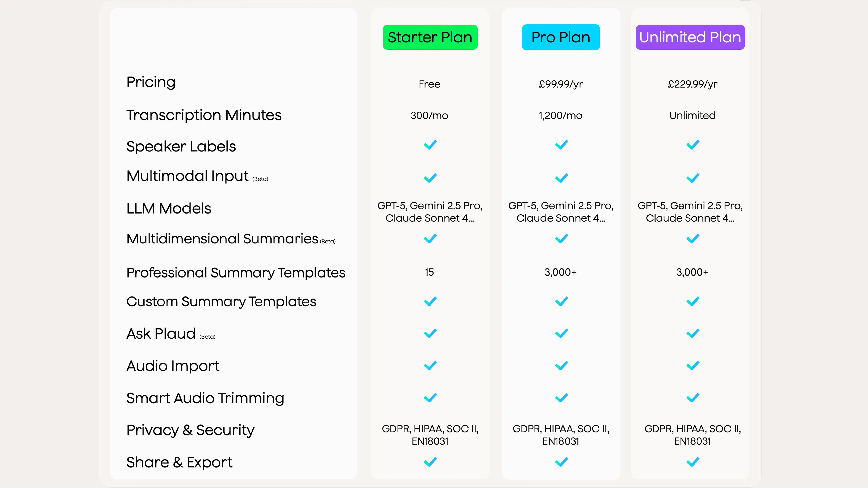Click the green Starter Plan badge
The image size is (868, 488).
pos(430,37)
